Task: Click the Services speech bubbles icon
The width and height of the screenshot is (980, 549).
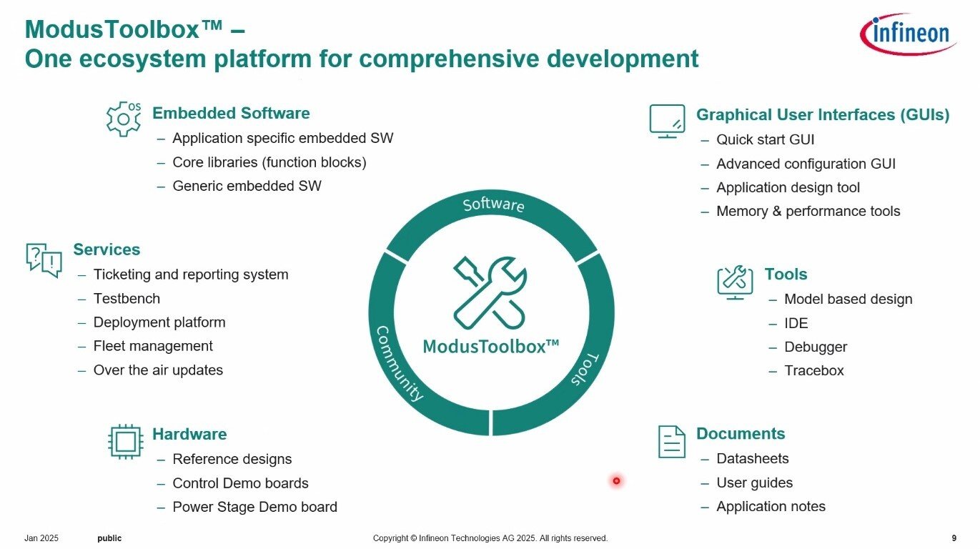Action: [44, 260]
